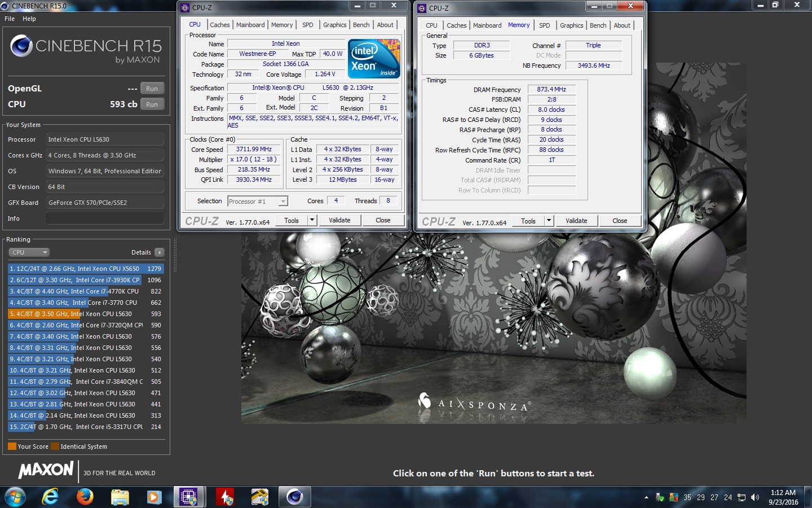Click left CPU-Z window title bar icon
812x508 pixels.
[185, 7]
